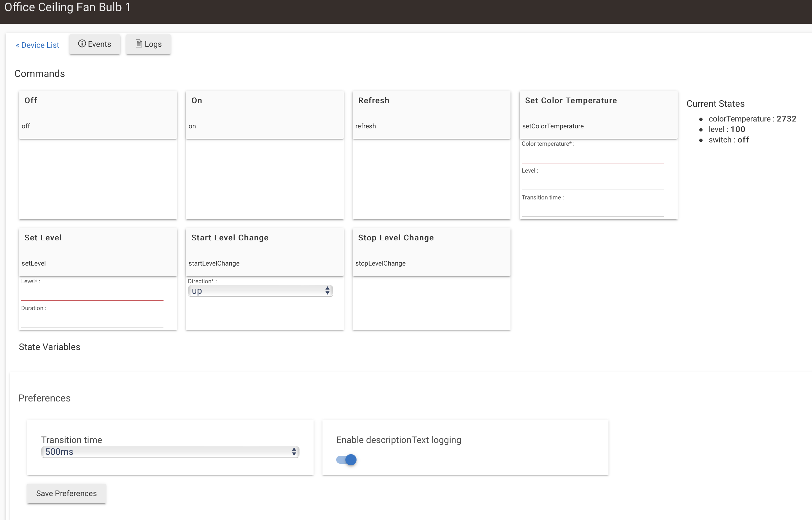Execute the Set Level command tile
This screenshot has height=520, width=812.
pos(98,252)
